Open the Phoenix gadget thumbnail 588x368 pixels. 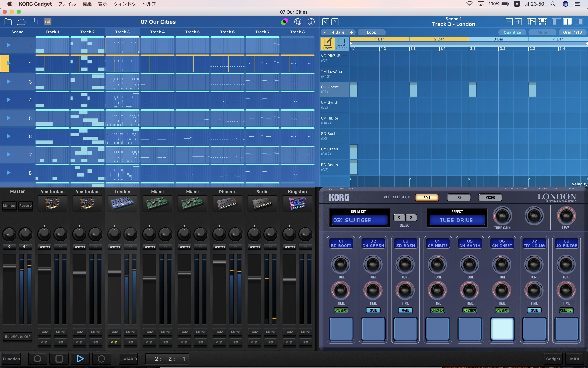tap(227, 203)
